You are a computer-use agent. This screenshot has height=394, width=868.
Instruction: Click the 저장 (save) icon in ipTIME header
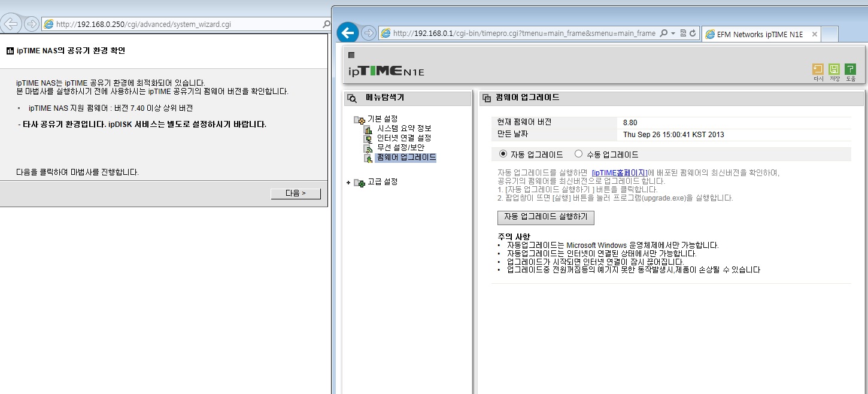click(x=834, y=69)
